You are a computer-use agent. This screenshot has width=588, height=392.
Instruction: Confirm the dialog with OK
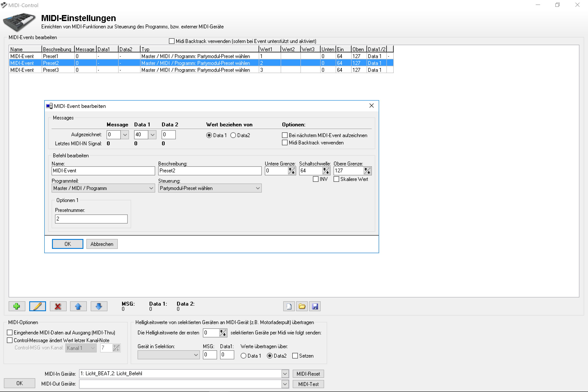(x=67, y=244)
